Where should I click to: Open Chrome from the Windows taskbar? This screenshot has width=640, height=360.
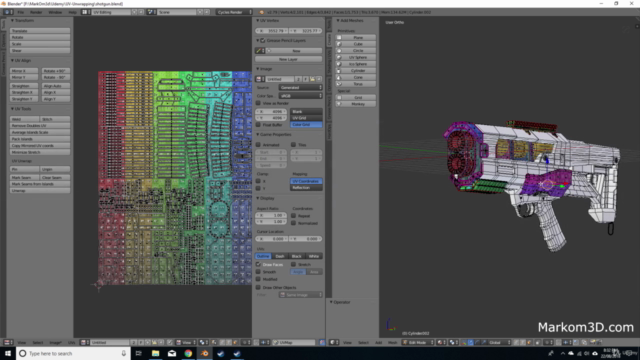pos(188,353)
